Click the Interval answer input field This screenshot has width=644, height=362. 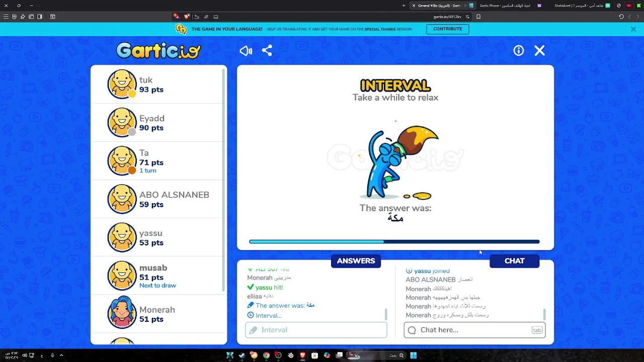[316, 330]
